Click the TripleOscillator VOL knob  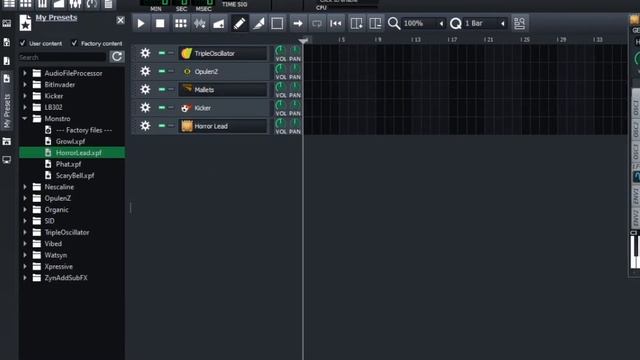click(x=280, y=50)
